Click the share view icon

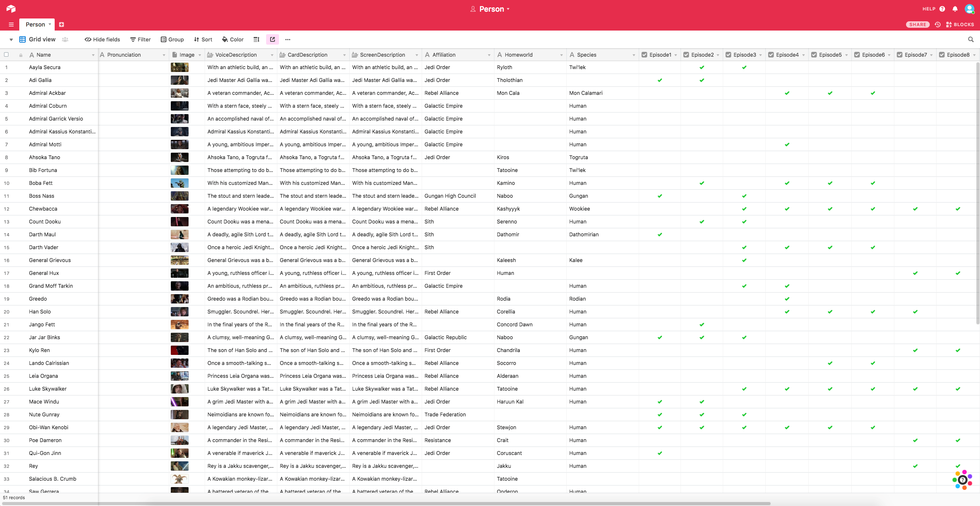coord(272,39)
